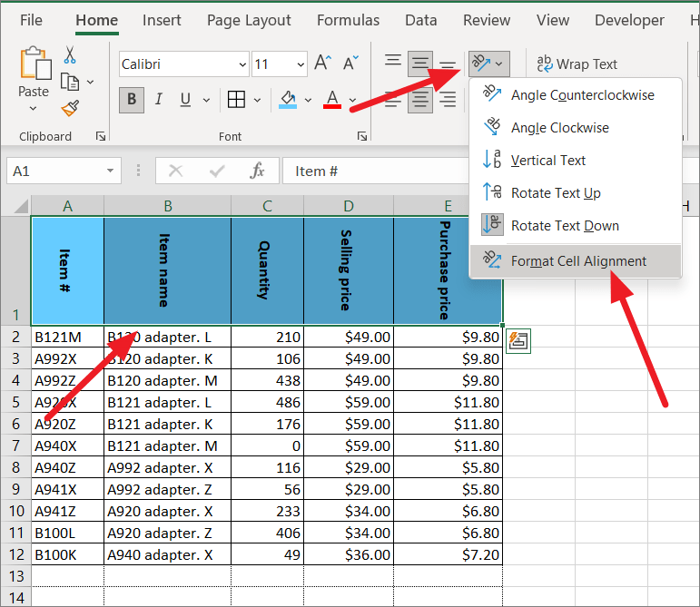The width and height of the screenshot is (700, 607).
Task: Switch to the View tab
Action: click(553, 20)
